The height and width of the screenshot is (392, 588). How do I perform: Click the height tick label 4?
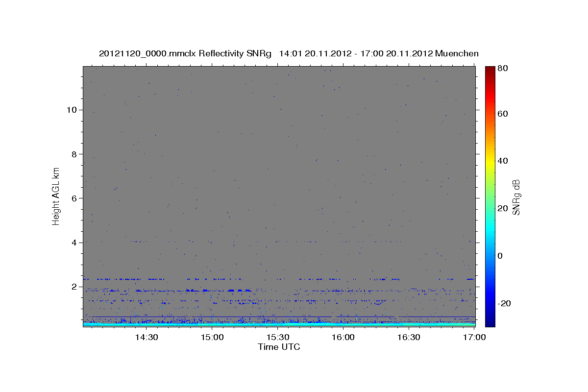tap(73, 243)
